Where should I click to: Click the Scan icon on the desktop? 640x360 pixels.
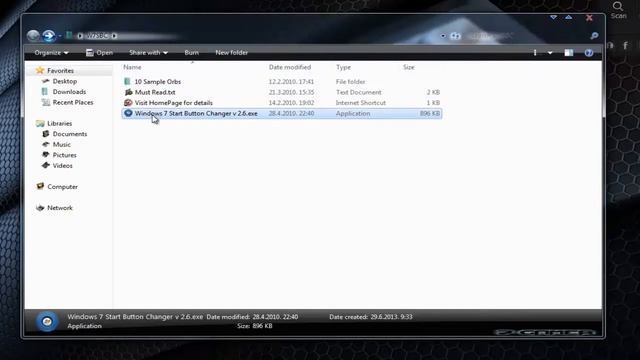pyautogui.click(x=618, y=10)
